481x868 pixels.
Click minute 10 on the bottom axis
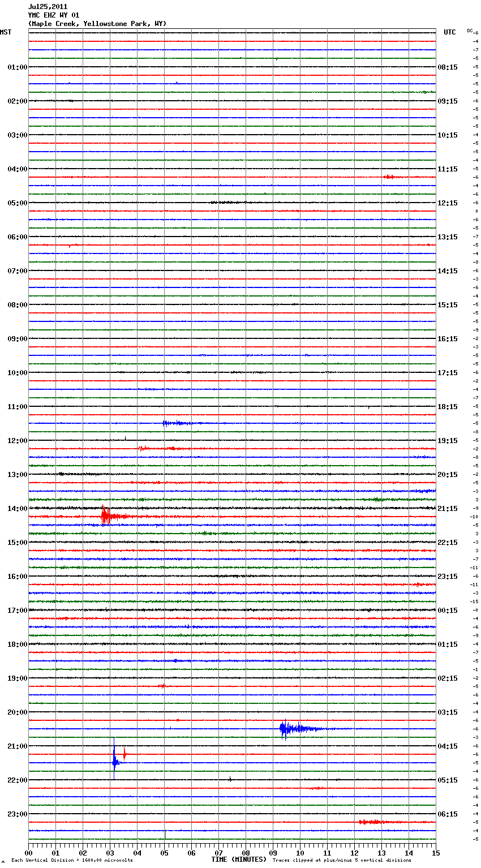click(x=300, y=853)
